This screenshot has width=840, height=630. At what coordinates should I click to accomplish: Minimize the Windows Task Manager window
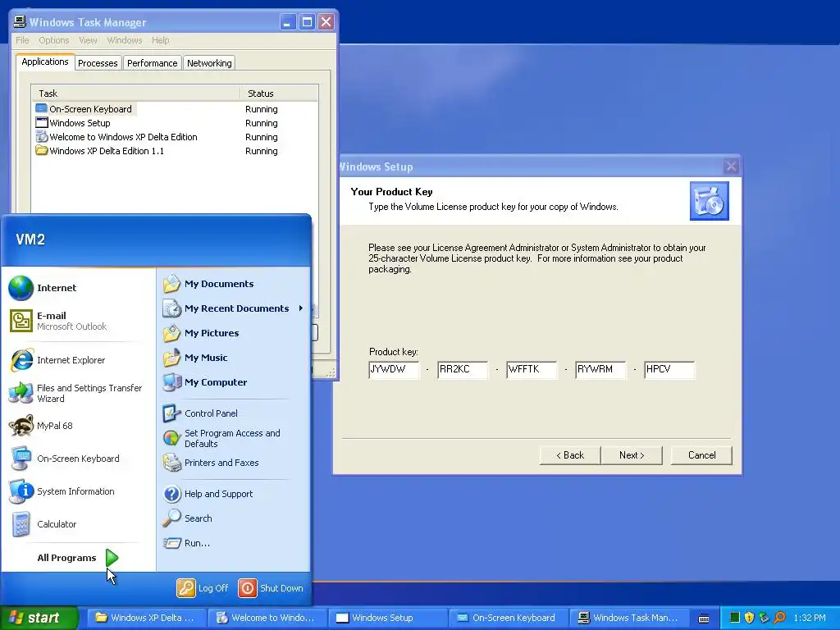coord(288,22)
